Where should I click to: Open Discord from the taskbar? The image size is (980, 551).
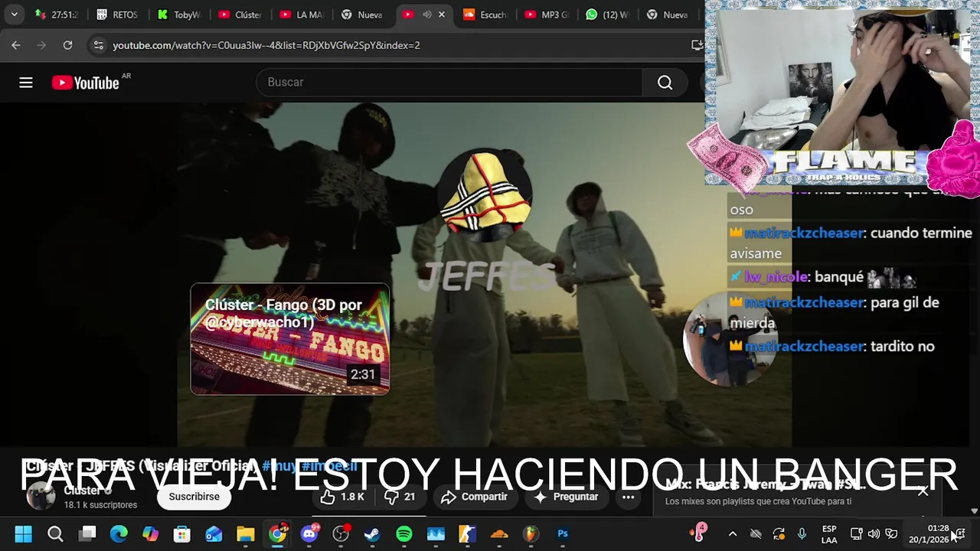(309, 534)
